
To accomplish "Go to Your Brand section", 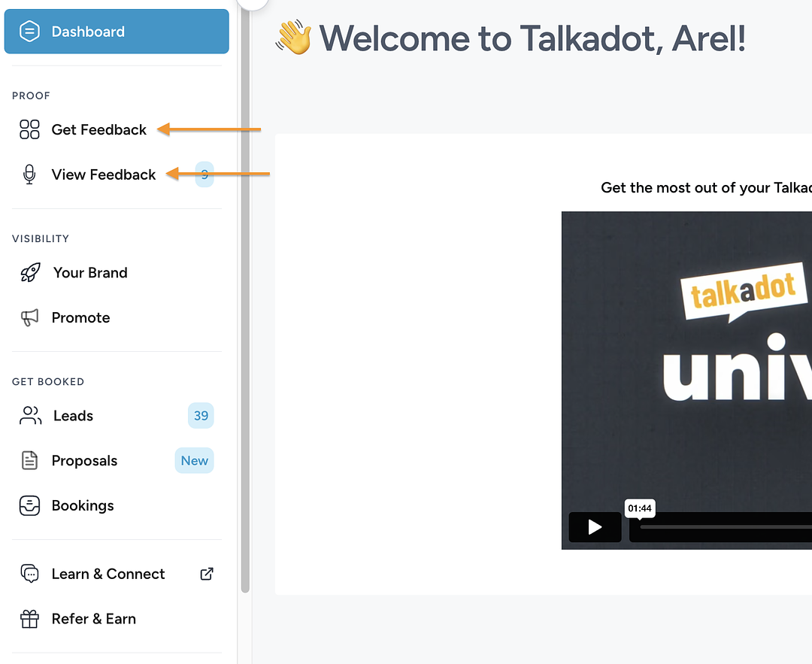I will pos(90,272).
